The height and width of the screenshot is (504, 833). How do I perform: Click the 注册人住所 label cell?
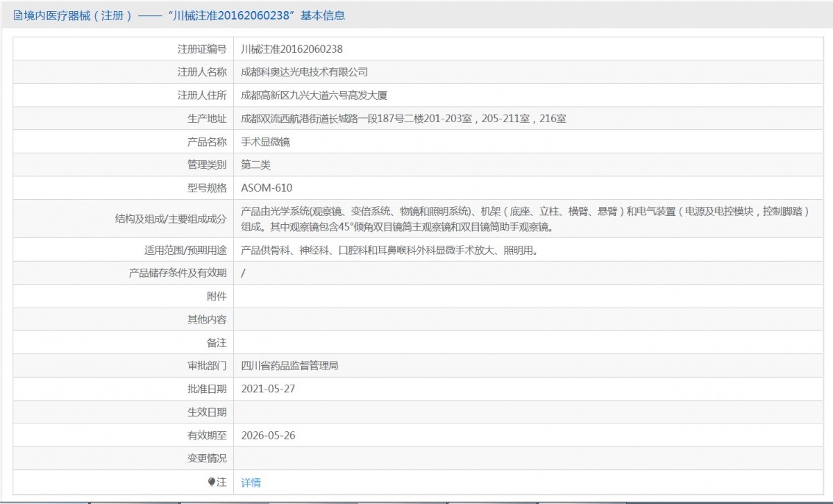click(124, 95)
